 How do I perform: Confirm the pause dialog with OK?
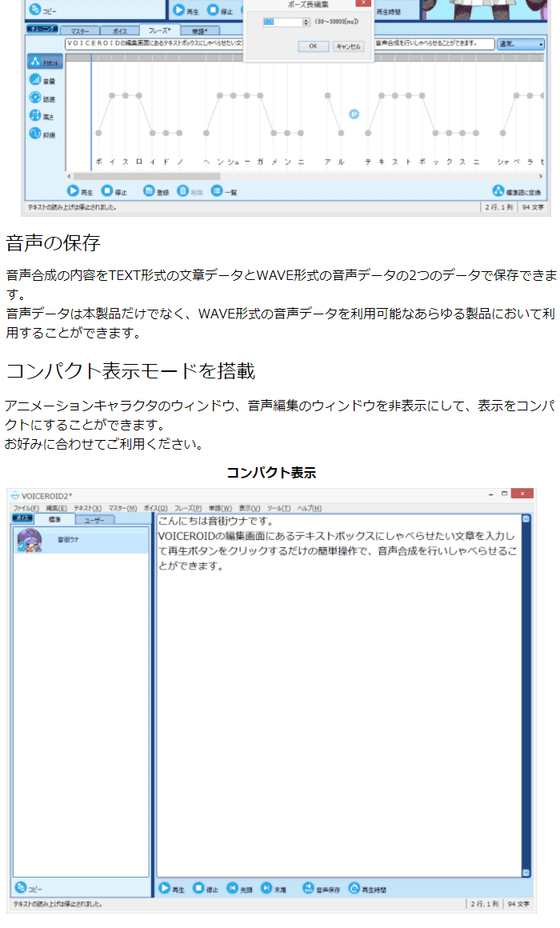click(313, 46)
